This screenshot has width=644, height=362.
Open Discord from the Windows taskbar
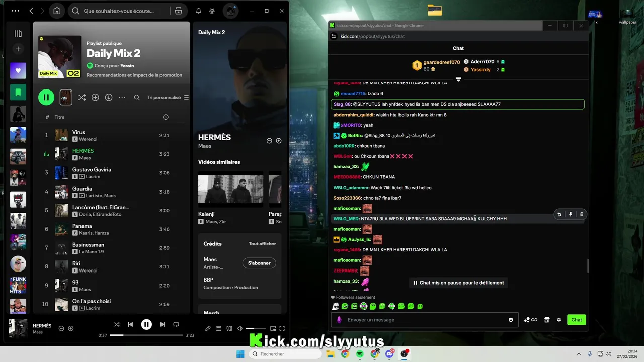pos(389,354)
